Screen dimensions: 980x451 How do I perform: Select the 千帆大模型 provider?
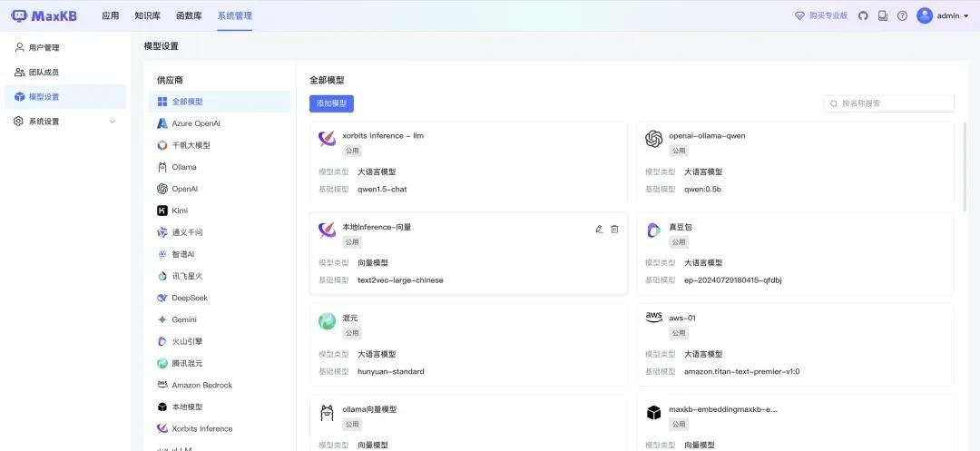tap(220, 145)
